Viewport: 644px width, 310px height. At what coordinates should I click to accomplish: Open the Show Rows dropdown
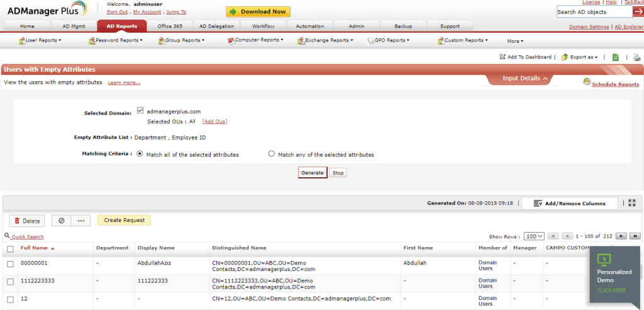click(x=535, y=236)
